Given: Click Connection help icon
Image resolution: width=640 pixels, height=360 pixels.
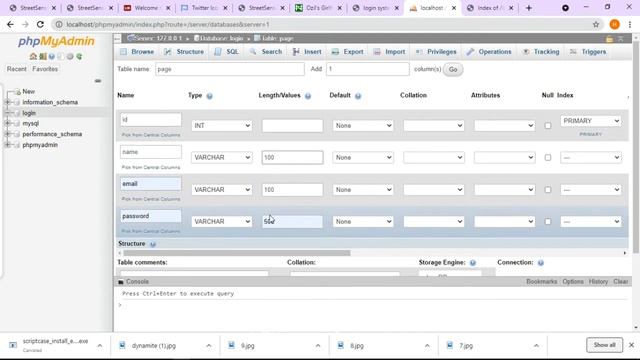Looking at the screenshot, I should (x=541, y=263).
